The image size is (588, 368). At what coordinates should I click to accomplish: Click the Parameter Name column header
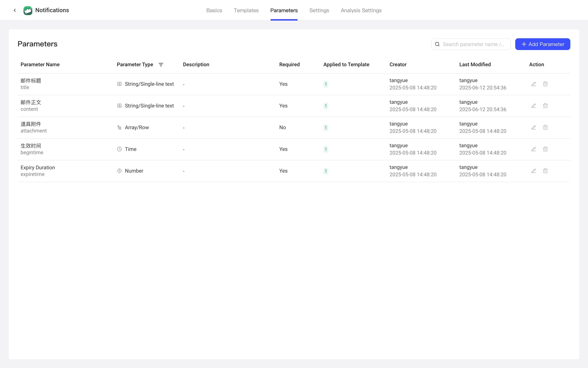coord(40,65)
